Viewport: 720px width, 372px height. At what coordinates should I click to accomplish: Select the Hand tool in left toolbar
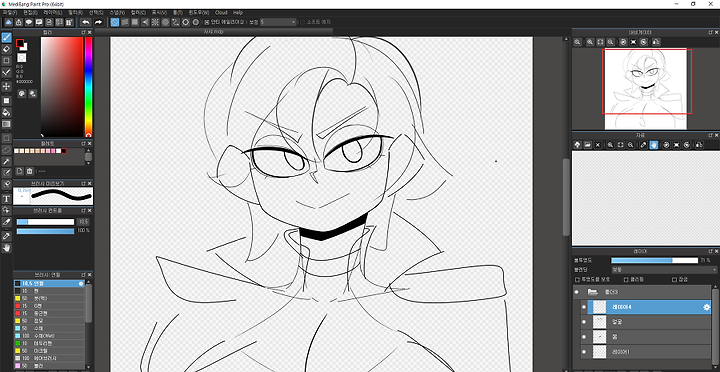(6, 248)
